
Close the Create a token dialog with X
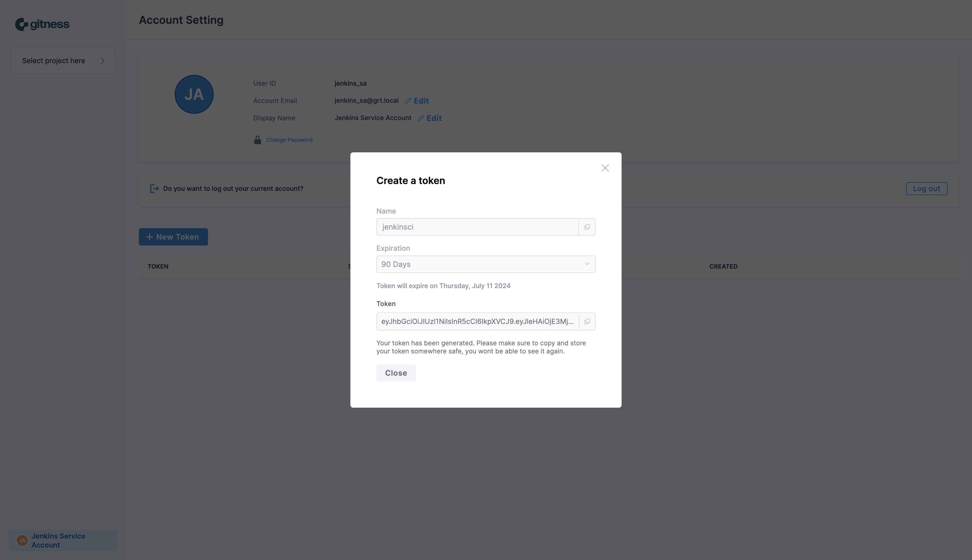tap(605, 168)
